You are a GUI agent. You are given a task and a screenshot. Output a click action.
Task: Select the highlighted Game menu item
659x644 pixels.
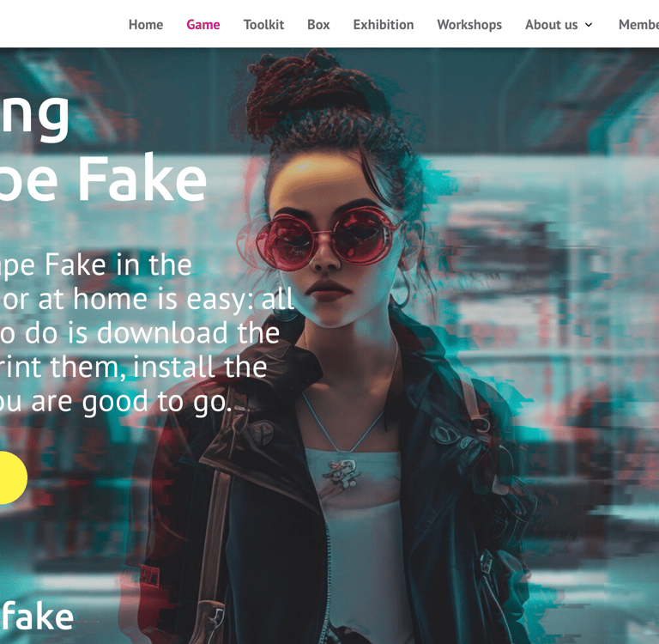click(x=203, y=25)
